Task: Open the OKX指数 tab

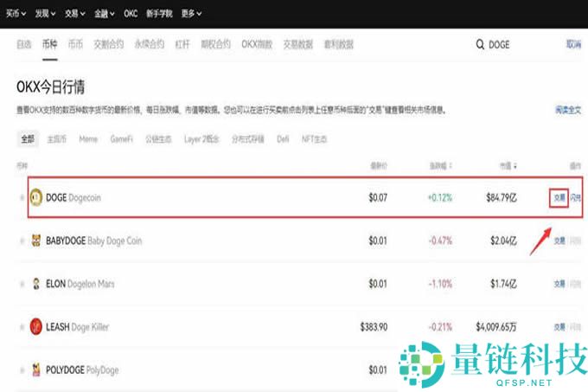Action: click(257, 44)
